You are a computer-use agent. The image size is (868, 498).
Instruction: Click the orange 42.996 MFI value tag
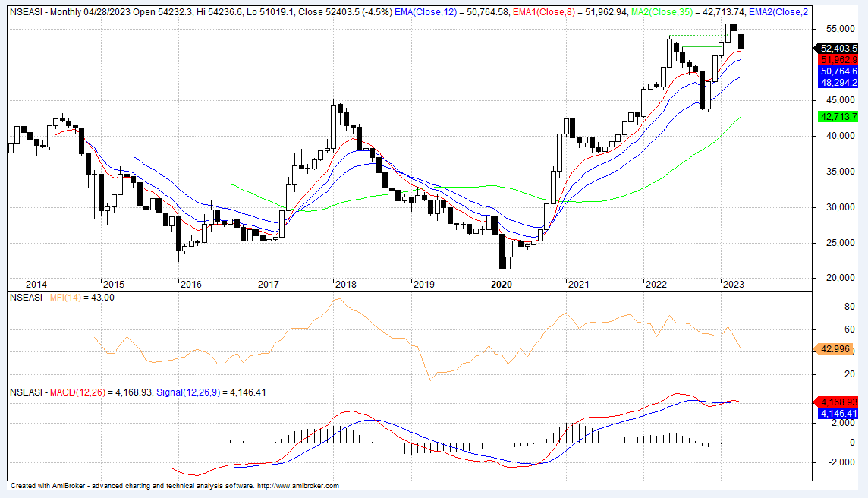tap(838, 349)
